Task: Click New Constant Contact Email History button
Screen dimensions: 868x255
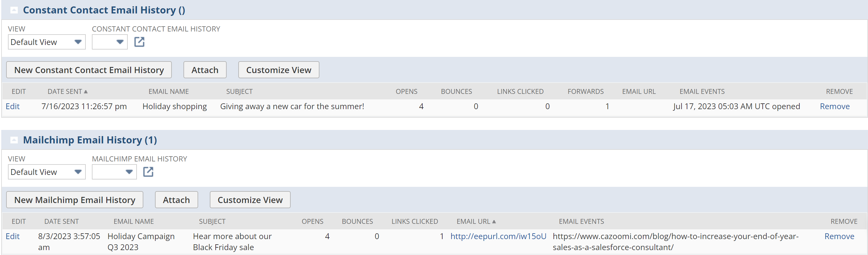Action: tap(89, 70)
